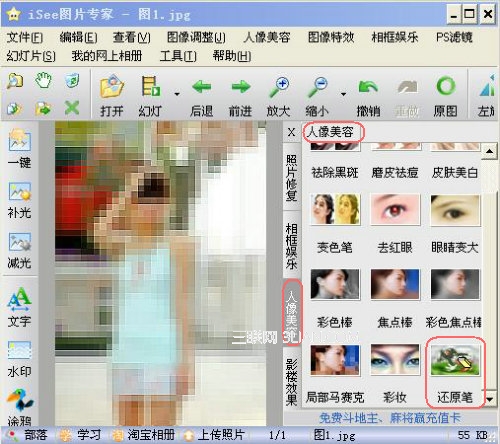Image resolution: width=500 pixels, height=444 pixels.
Task: Choose the 局部马赛克 local mosaic thumbnail
Action: tap(335, 360)
